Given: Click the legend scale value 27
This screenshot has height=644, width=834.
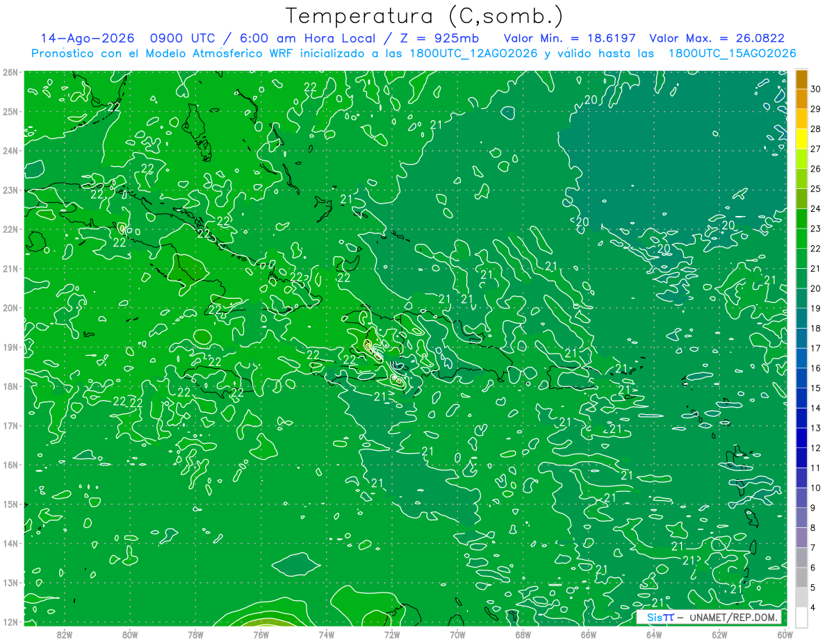Looking at the screenshot, I should 816,149.
